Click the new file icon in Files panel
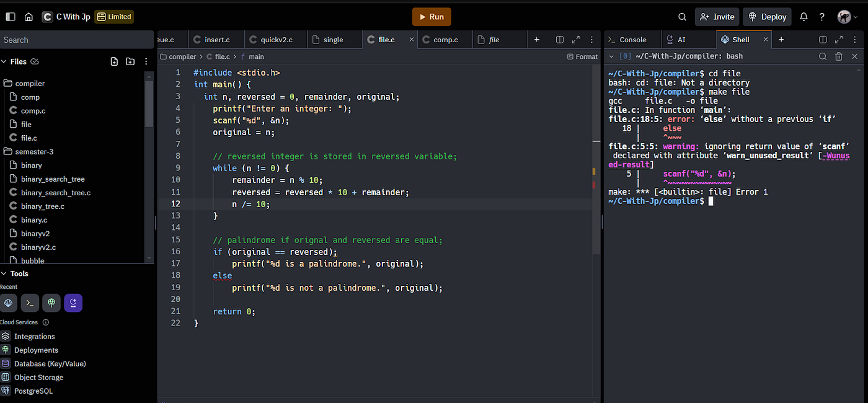Screen dimensions: 868x403 coord(114,61)
